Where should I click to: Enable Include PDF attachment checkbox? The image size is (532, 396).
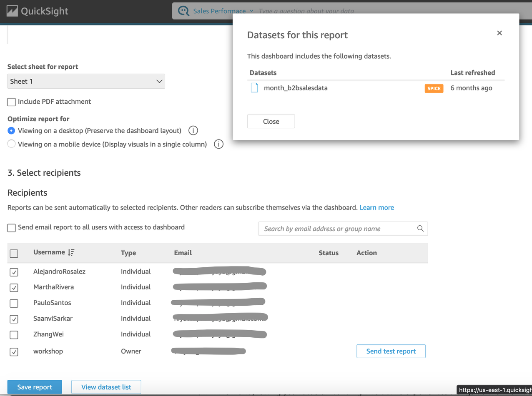(12, 102)
